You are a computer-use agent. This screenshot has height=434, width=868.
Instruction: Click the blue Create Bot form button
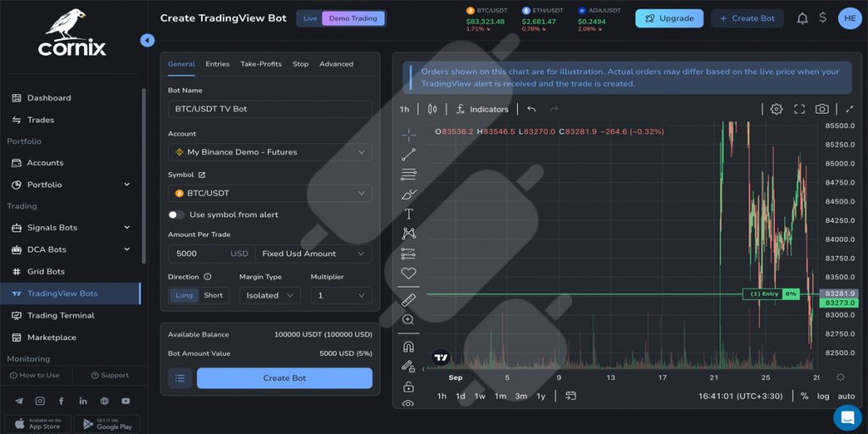285,378
